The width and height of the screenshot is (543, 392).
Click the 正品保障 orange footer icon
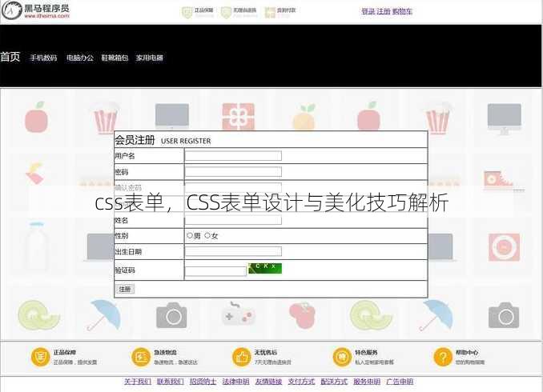(40, 357)
